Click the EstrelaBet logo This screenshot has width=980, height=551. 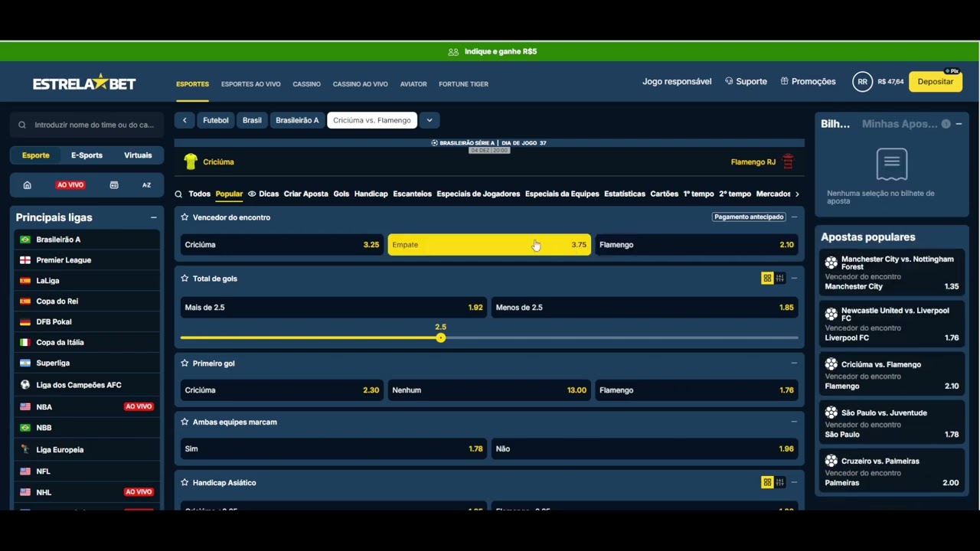(x=84, y=83)
